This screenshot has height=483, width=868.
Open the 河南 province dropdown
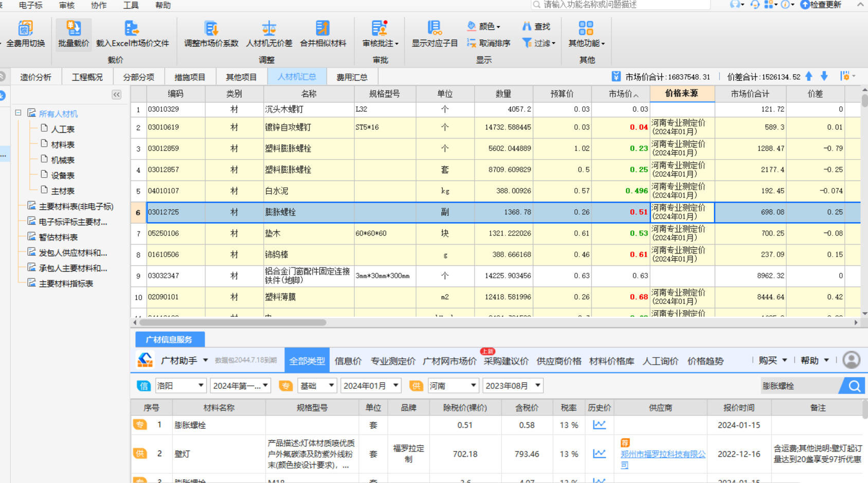click(x=453, y=386)
